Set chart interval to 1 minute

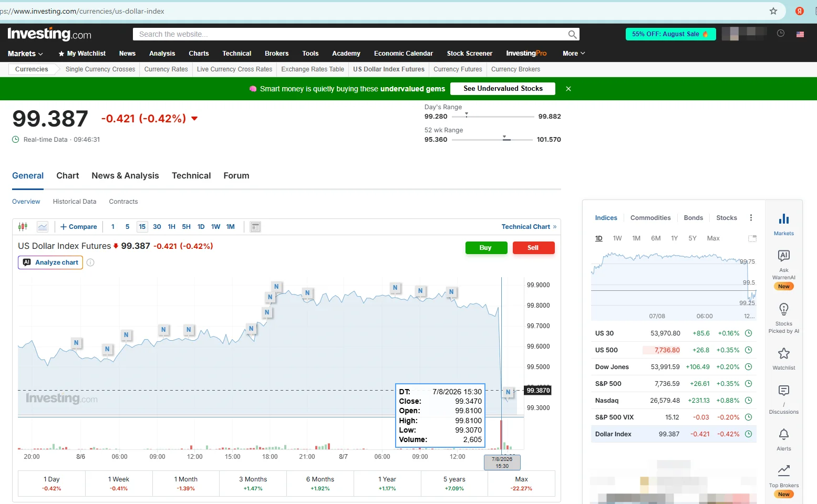click(x=113, y=227)
